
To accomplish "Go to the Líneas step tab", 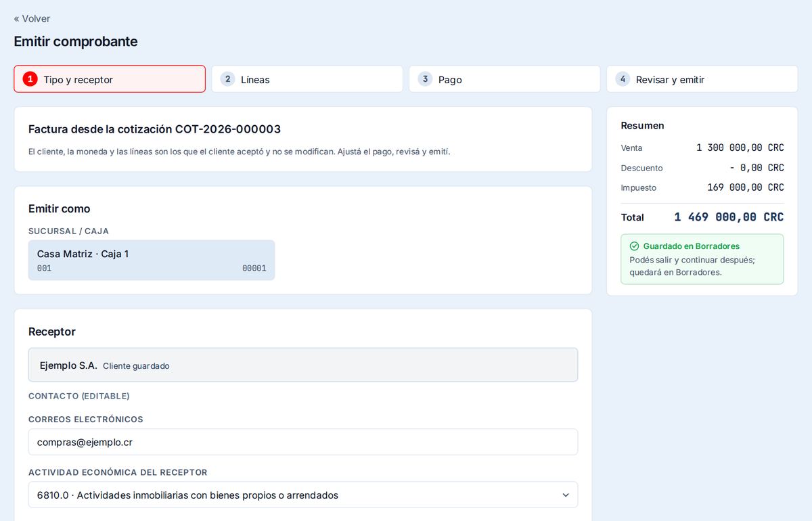I will tap(307, 79).
